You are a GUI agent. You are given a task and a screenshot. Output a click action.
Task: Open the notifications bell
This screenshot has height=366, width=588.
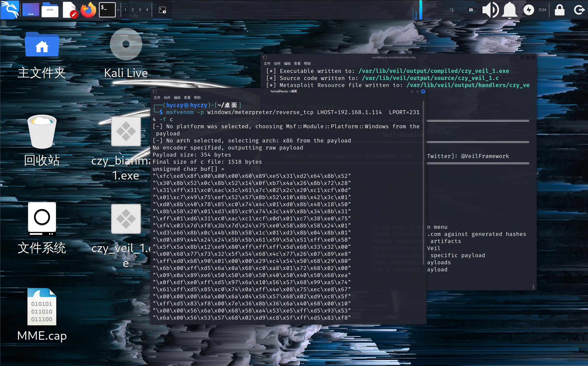point(510,10)
